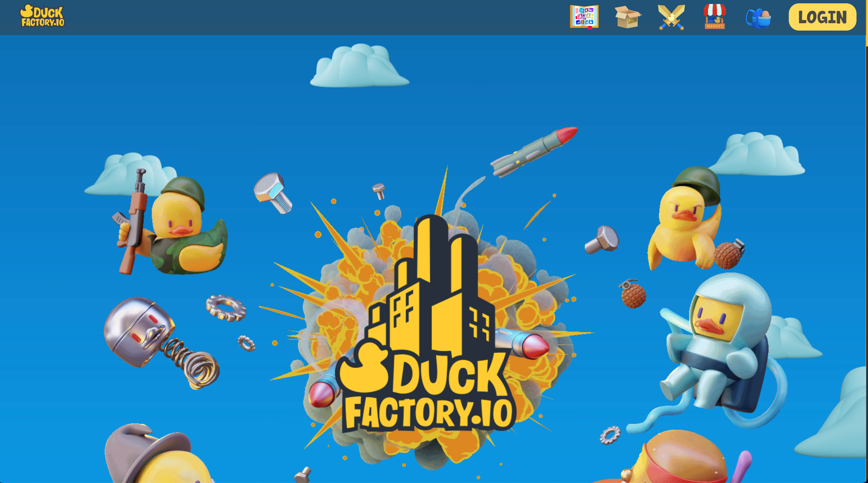Open the sticker album book icon
The image size is (868, 483).
coord(584,17)
